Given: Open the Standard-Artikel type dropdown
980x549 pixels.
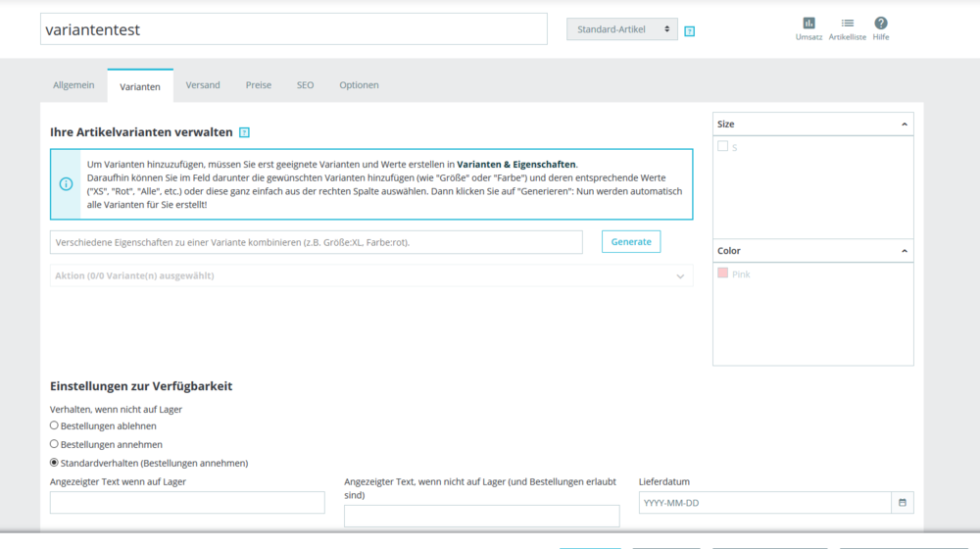Looking at the screenshot, I should click(x=622, y=29).
